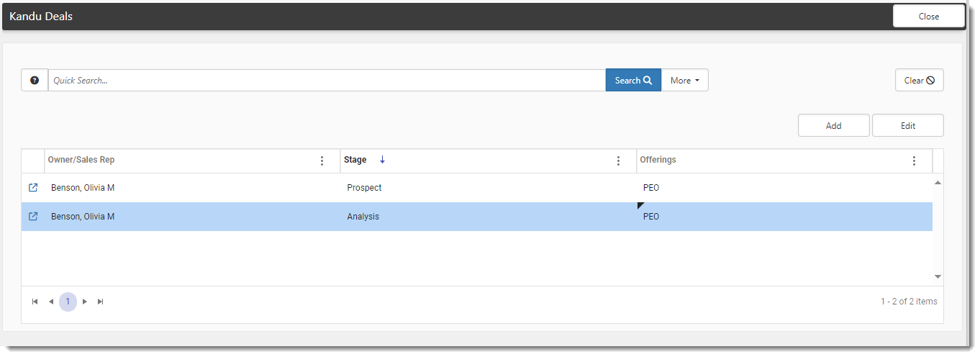Viewport: 980px width, 357px height.
Task: Open Owner/Sales Rep column options menu
Action: (322, 161)
